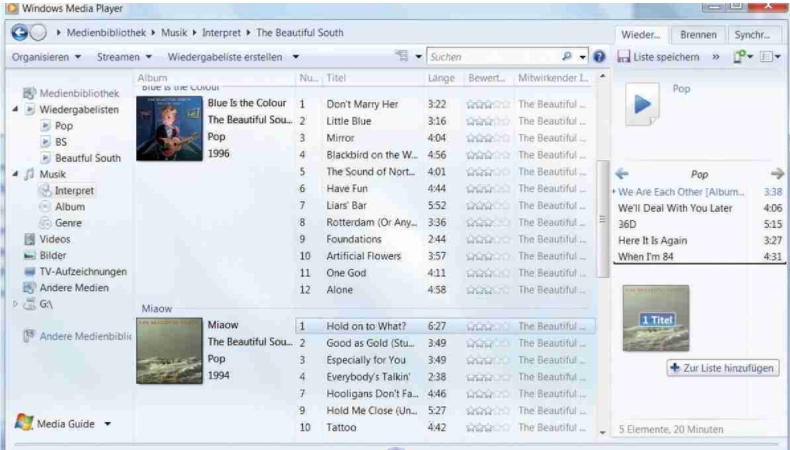The image size is (790, 450).
Task: Click the blue Back navigation arrow
Action: point(20,33)
